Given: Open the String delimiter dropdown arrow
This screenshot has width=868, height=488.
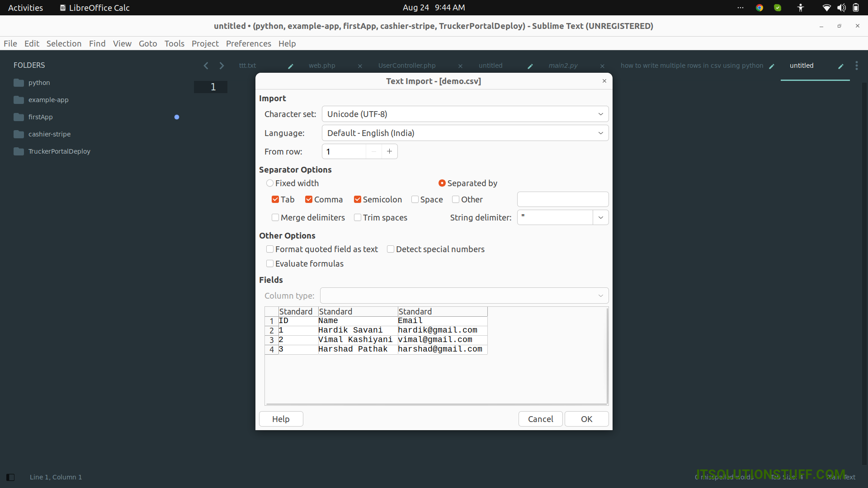Looking at the screenshot, I should [601, 217].
